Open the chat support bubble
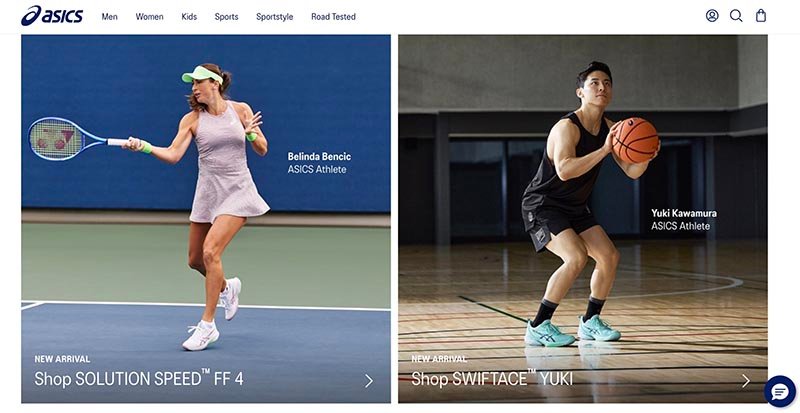 click(x=779, y=391)
